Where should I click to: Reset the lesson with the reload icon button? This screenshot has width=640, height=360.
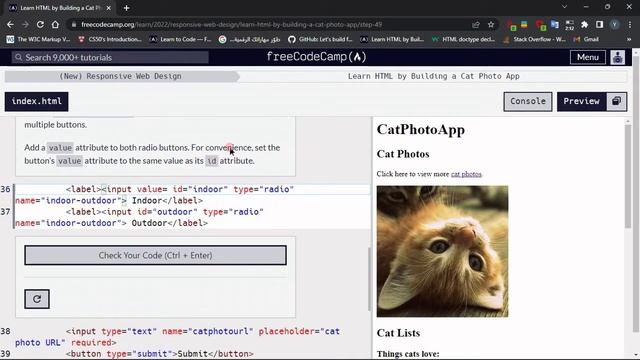37,299
